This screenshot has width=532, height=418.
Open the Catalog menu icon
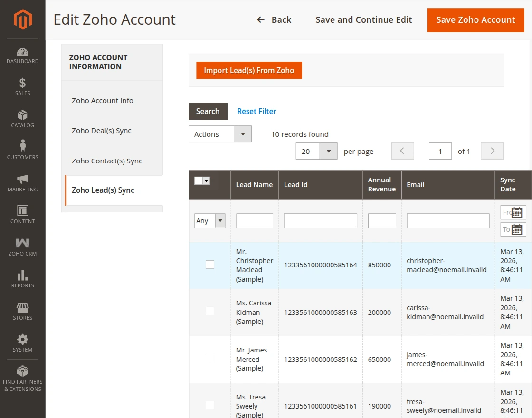(22, 115)
